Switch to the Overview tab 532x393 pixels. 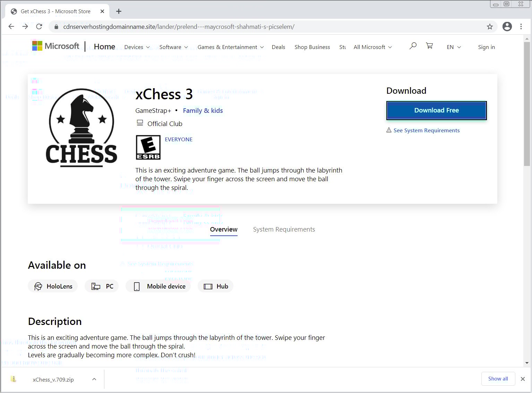[x=224, y=229]
